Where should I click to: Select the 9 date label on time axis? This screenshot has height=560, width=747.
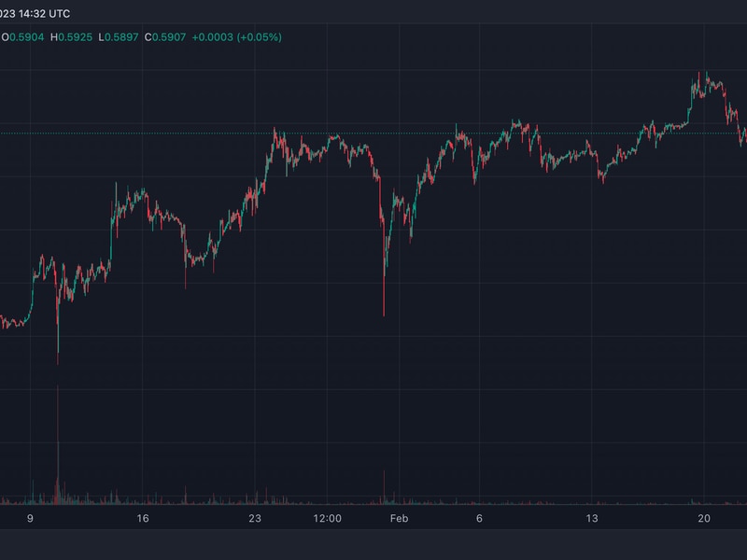[x=30, y=518]
